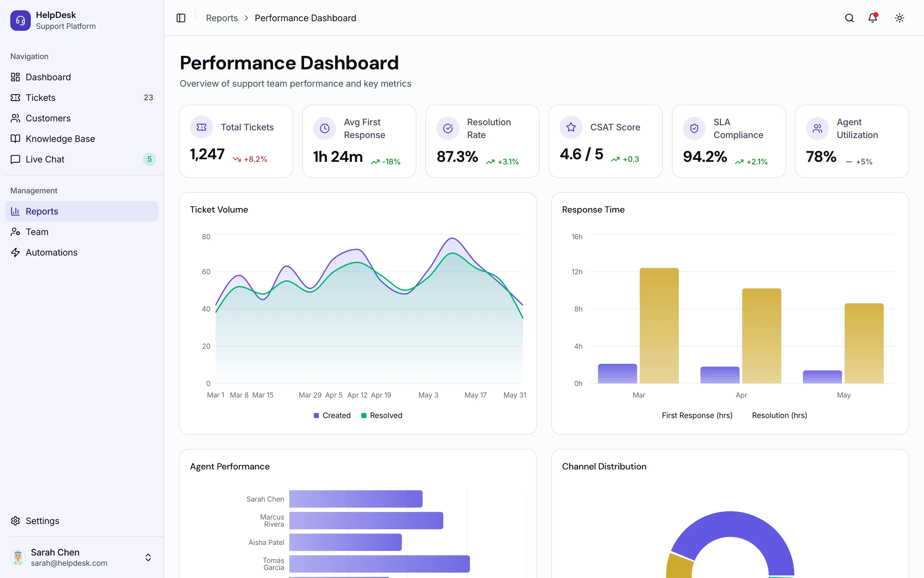
Task: Click the HelpDesk headset logo icon
Action: tap(20, 20)
